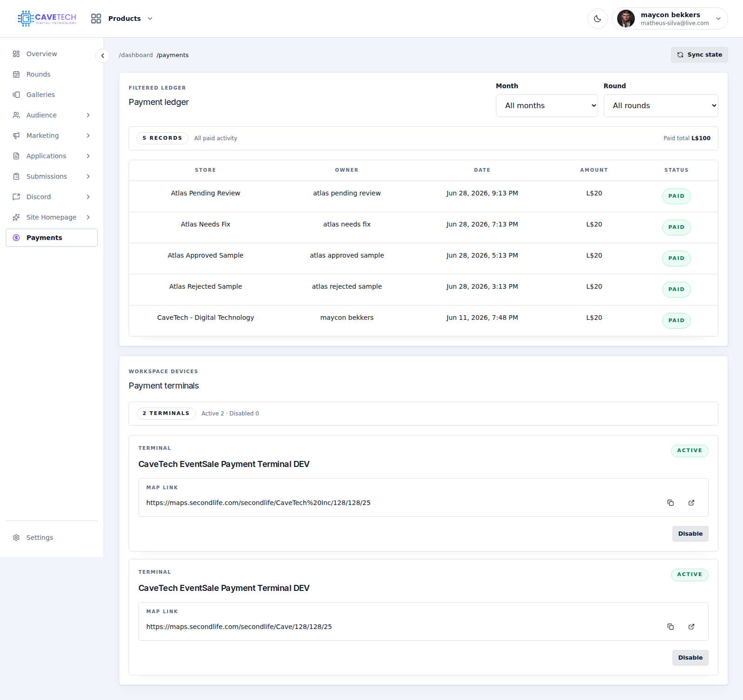Click the STORE column header
The width and height of the screenshot is (743, 700).
[205, 170]
